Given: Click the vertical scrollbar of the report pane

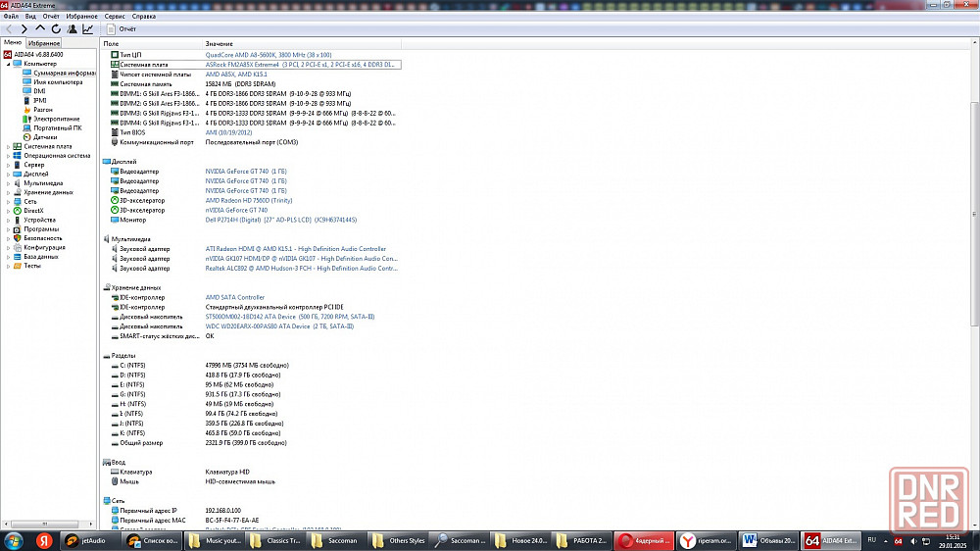Looking at the screenshot, I should pos(974,214).
